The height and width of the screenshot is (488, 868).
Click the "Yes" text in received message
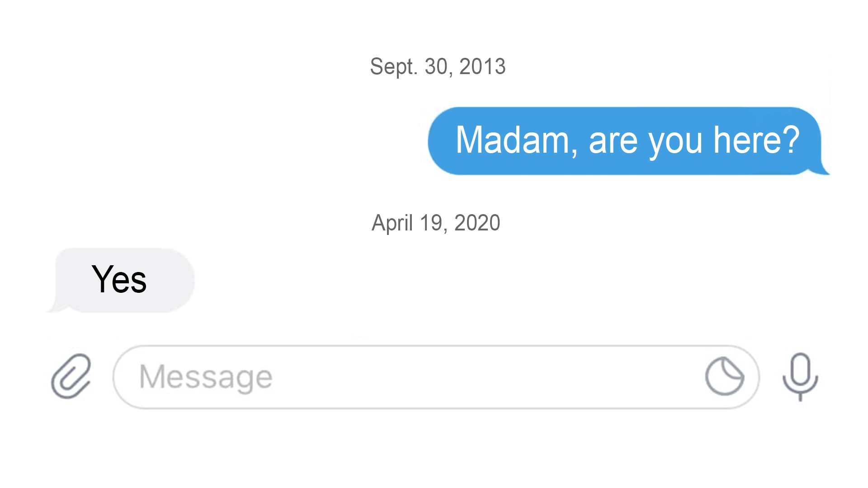click(119, 279)
